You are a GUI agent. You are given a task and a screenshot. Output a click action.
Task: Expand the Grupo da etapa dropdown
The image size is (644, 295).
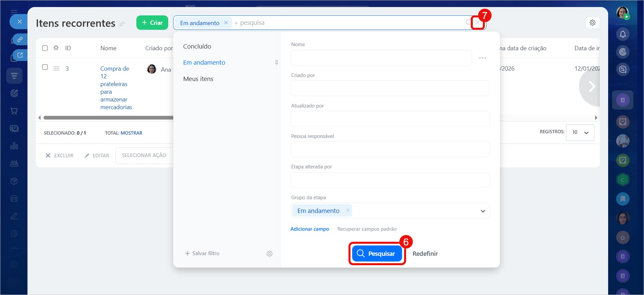pyautogui.click(x=482, y=211)
